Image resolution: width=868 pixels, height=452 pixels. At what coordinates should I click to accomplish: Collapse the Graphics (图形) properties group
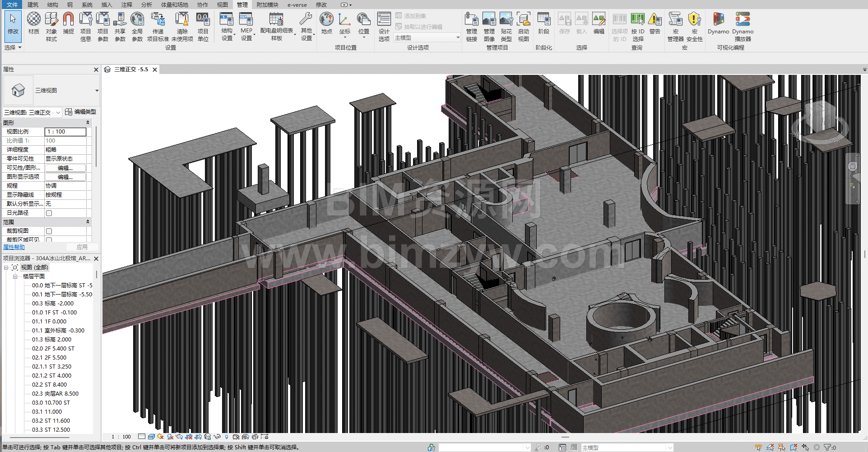point(88,123)
